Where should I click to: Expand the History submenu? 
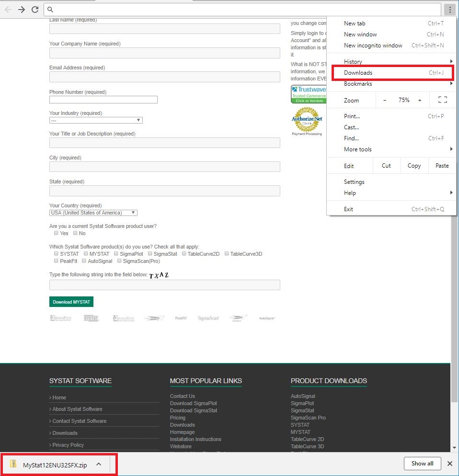tap(451, 61)
